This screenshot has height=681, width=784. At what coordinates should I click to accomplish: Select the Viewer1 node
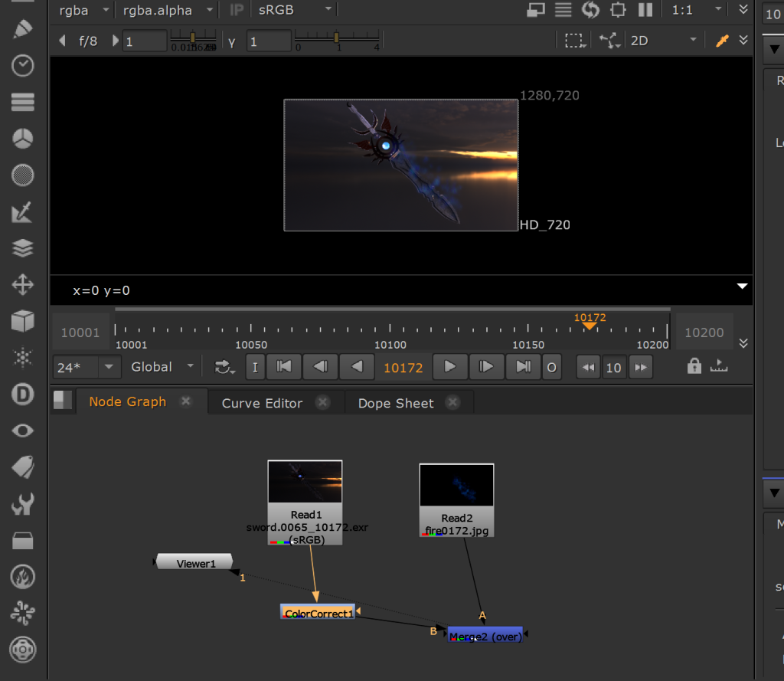pyautogui.click(x=195, y=562)
